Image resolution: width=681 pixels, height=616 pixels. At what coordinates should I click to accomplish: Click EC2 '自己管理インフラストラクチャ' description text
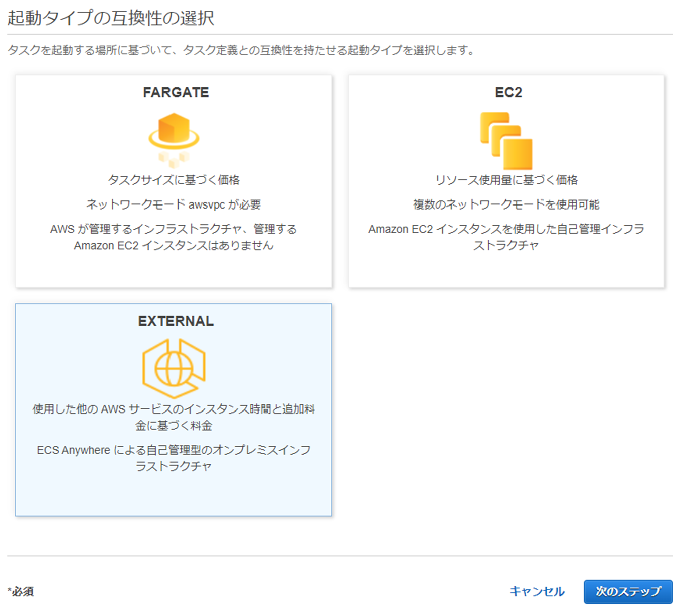[x=506, y=237]
